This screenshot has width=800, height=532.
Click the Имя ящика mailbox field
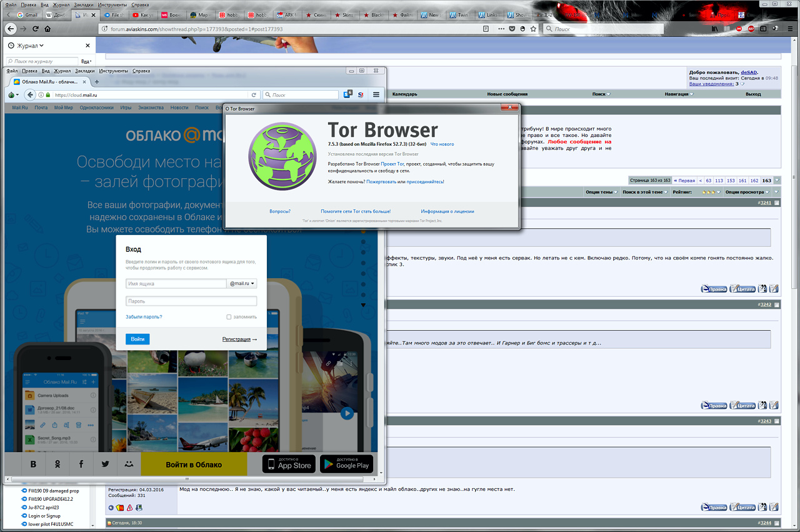(176, 284)
